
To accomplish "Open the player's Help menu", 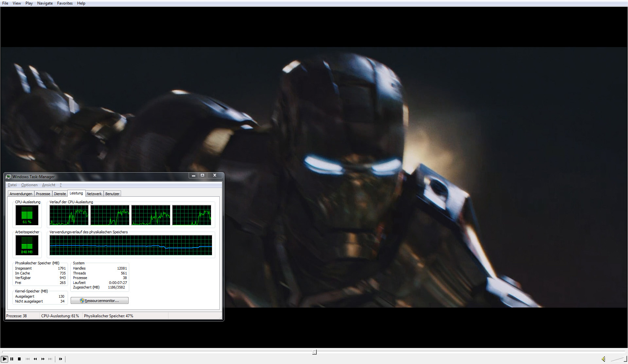I will (81, 3).
